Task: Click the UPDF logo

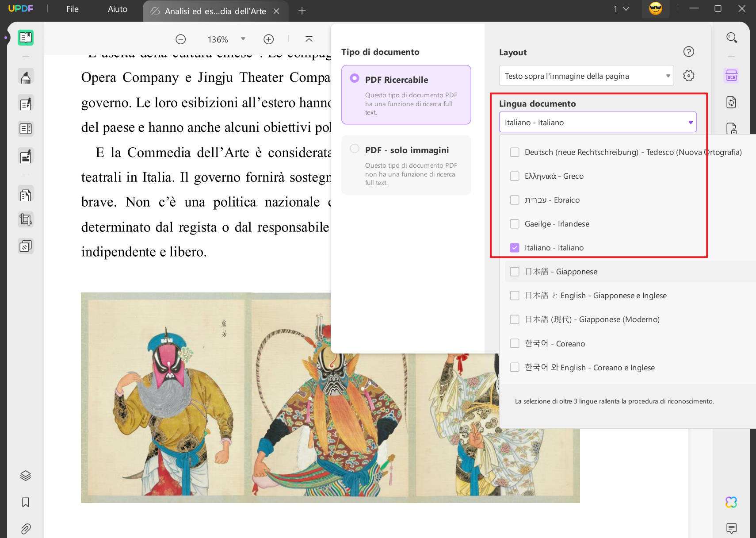Action: 21,8
